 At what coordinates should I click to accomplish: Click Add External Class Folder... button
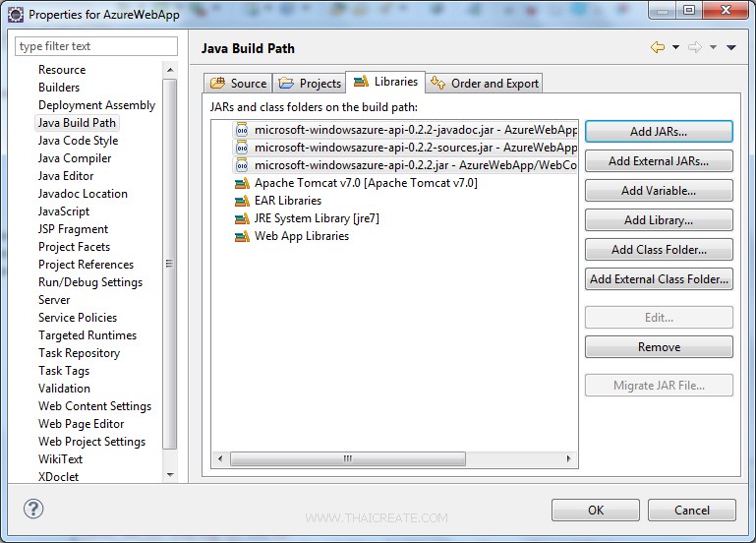[x=659, y=278]
